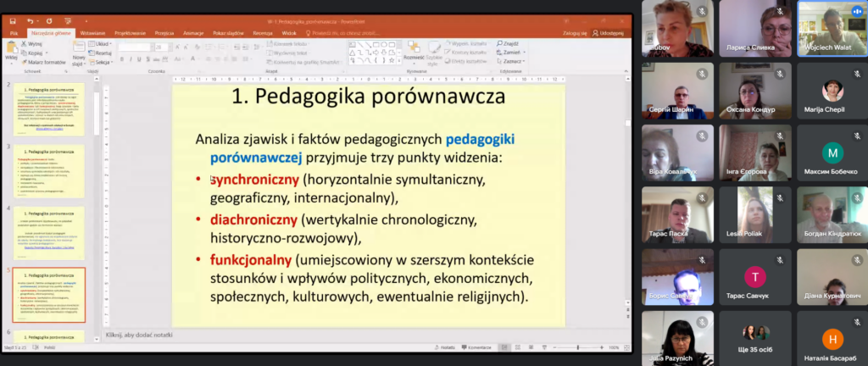The image size is (868, 366).
Task: Open the Zaznacz select dropdown
Action: click(x=512, y=62)
